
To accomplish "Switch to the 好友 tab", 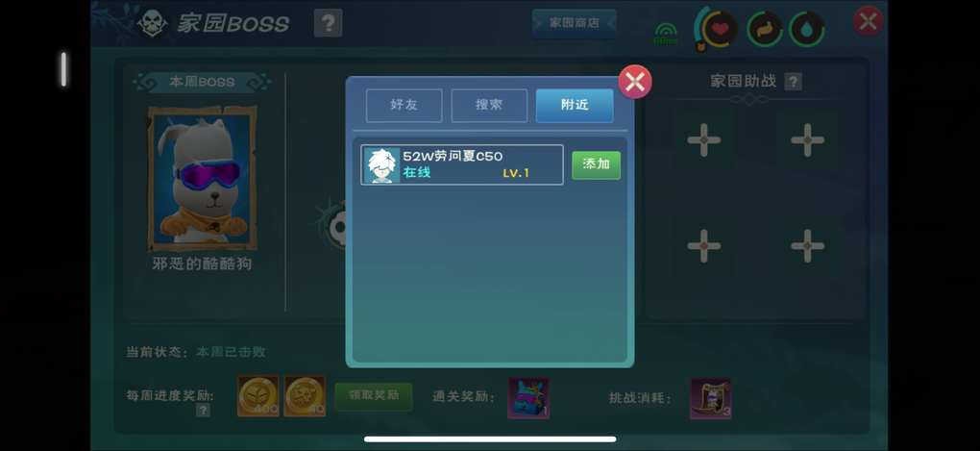I will [x=404, y=105].
